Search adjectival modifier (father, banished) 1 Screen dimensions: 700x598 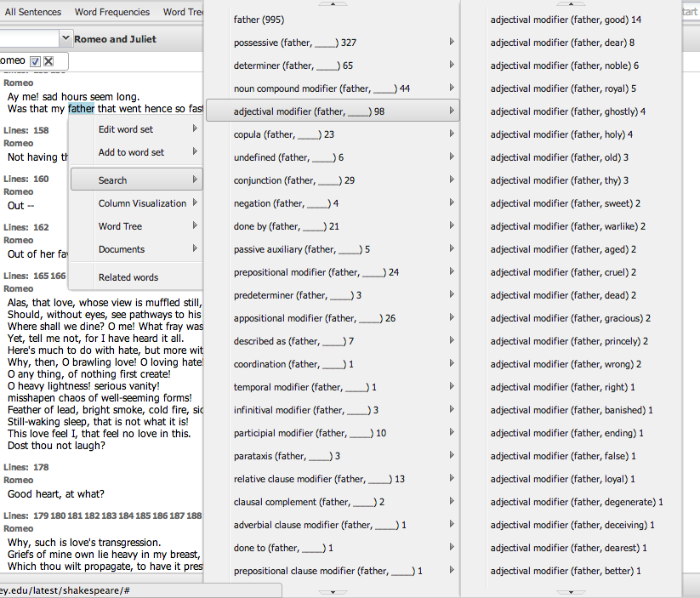click(571, 410)
